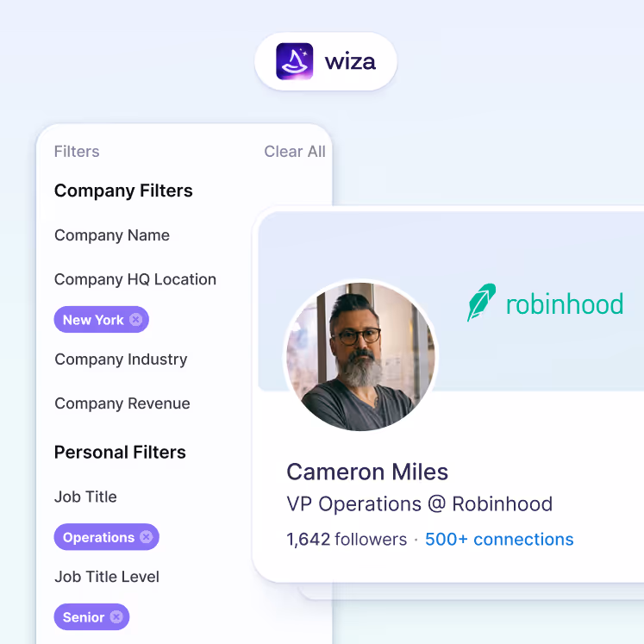Click the VP Operations @ Robinhood subtitle
Screen dimensions: 644x644
coord(419,504)
